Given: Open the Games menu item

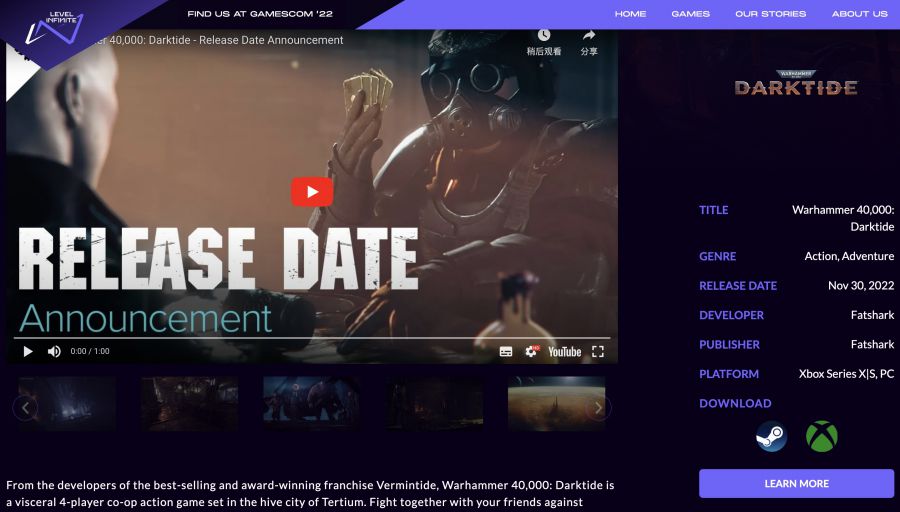Looking at the screenshot, I should pos(690,14).
